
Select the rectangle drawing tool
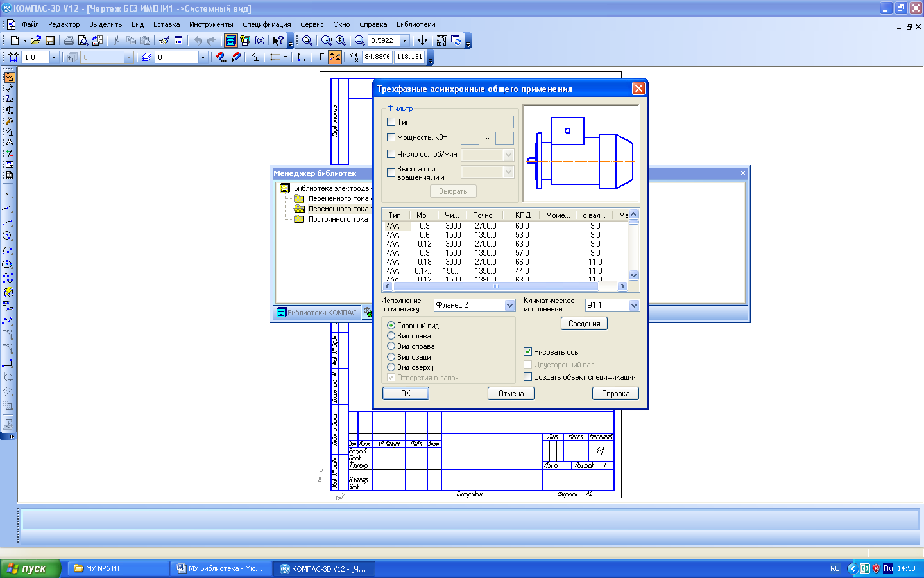pyautogui.click(x=8, y=363)
